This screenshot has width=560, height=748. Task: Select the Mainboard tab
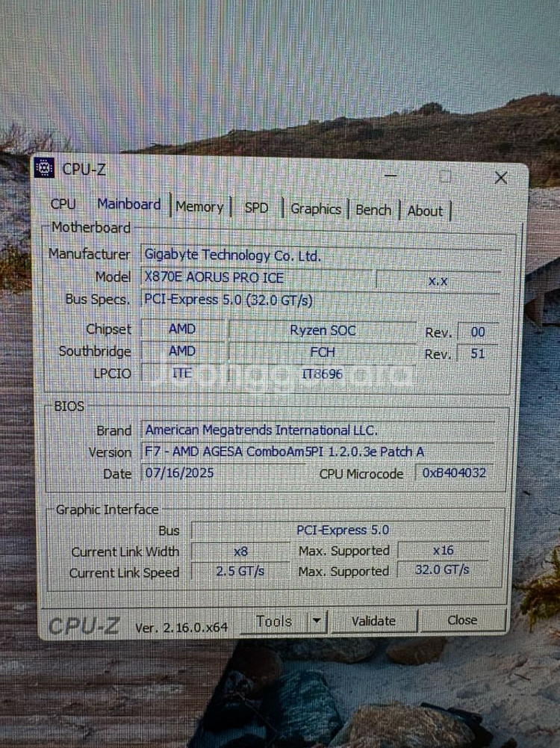129,204
